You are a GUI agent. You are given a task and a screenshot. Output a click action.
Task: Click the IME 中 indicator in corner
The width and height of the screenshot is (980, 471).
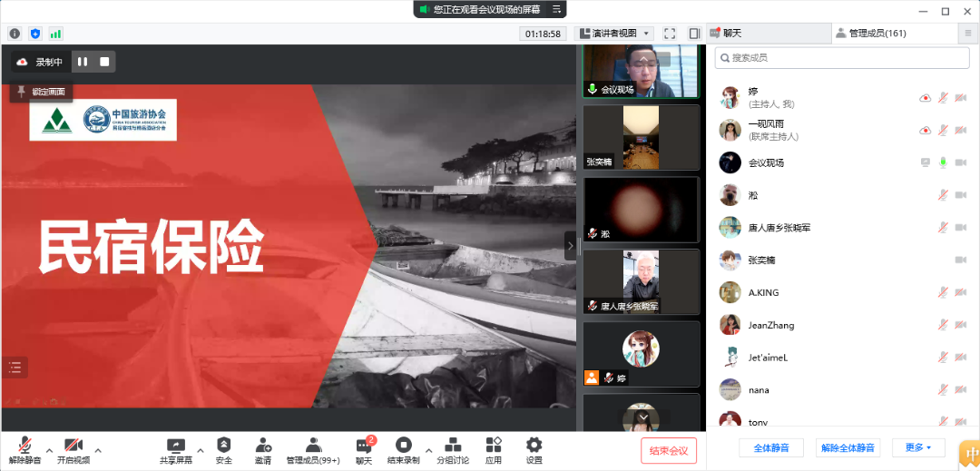coord(969,456)
